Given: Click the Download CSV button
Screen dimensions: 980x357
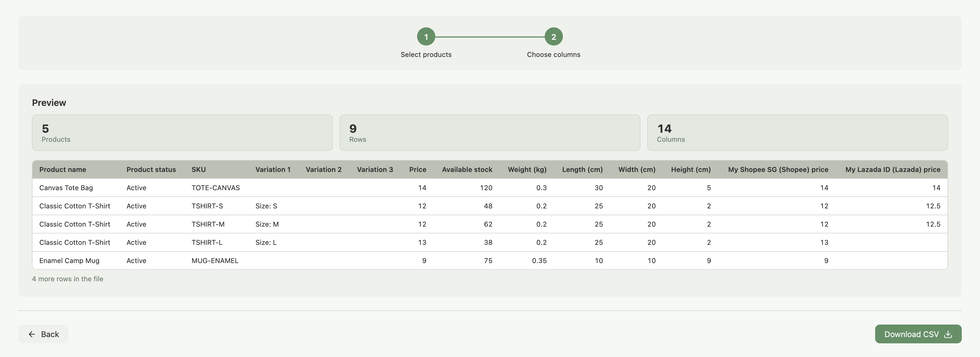Looking at the screenshot, I should (918, 334).
